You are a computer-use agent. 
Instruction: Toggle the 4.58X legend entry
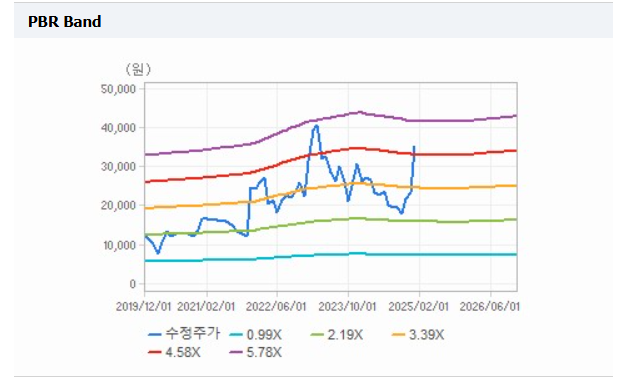pos(174,352)
